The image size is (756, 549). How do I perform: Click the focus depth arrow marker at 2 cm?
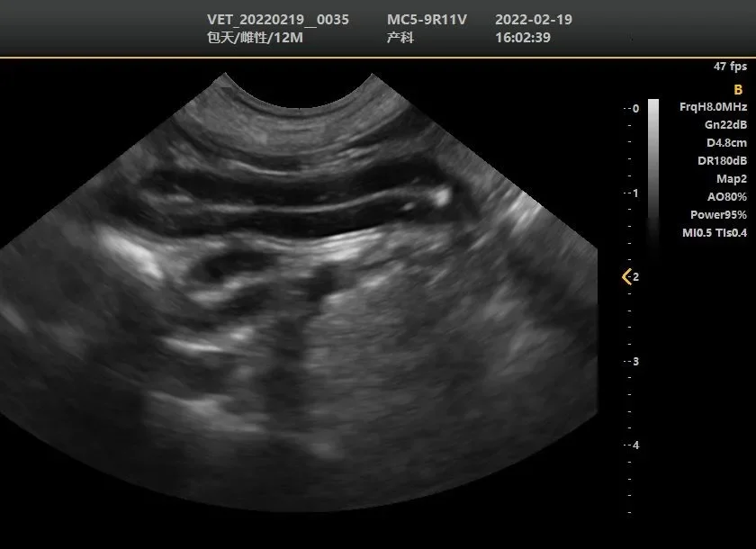pyautogui.click(x=626, y=276)
